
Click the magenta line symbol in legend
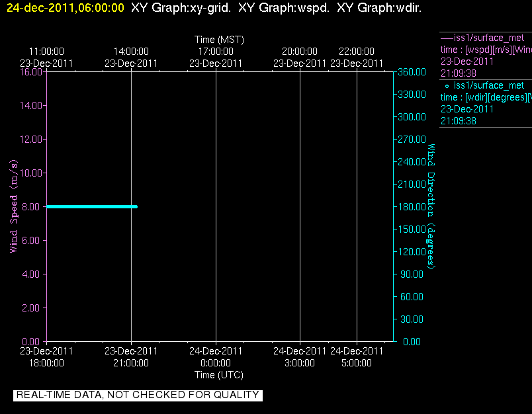[447, 39]
